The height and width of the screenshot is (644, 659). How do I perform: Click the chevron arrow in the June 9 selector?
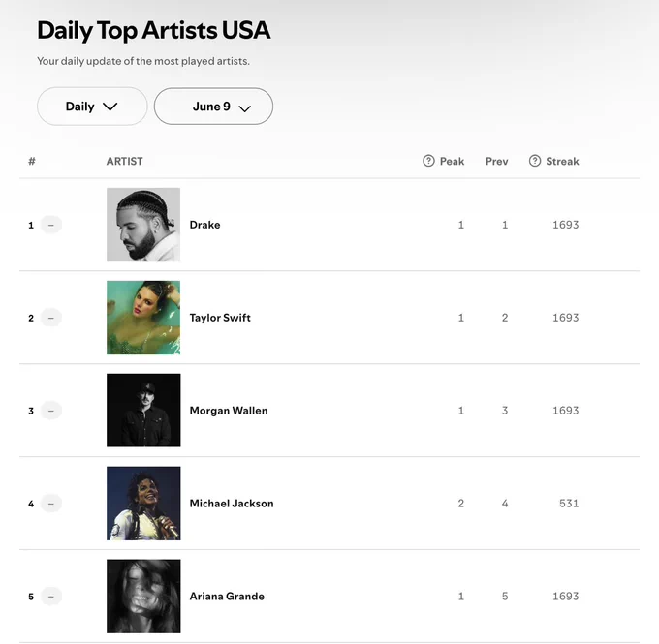[x=244, y=108]
